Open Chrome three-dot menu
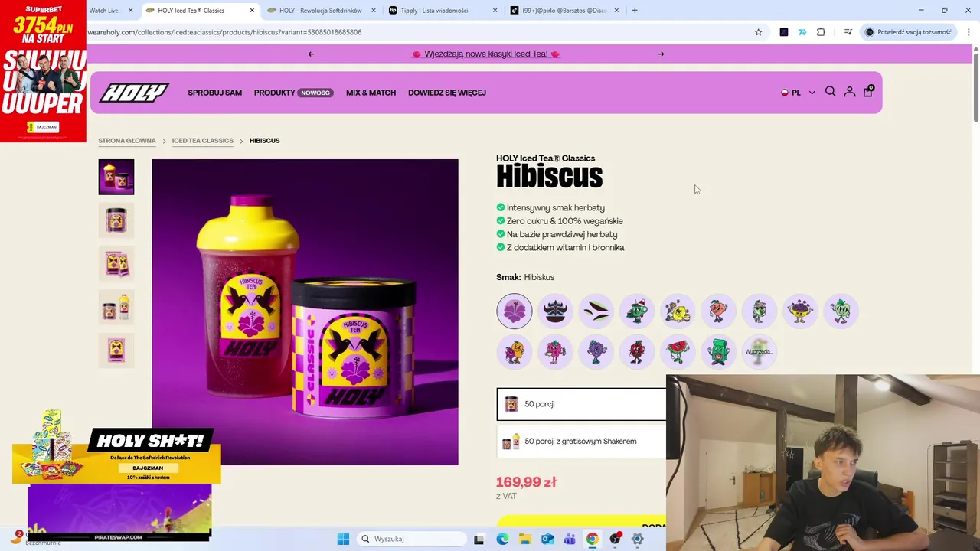The height and width of the screenshot is (551, 980). point(969,32)
